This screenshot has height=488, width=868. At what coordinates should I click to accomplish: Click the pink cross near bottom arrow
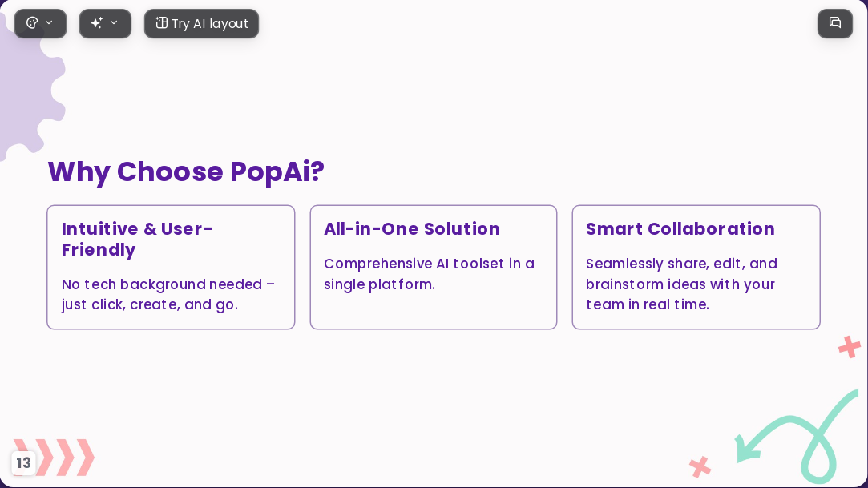point(700,466)
